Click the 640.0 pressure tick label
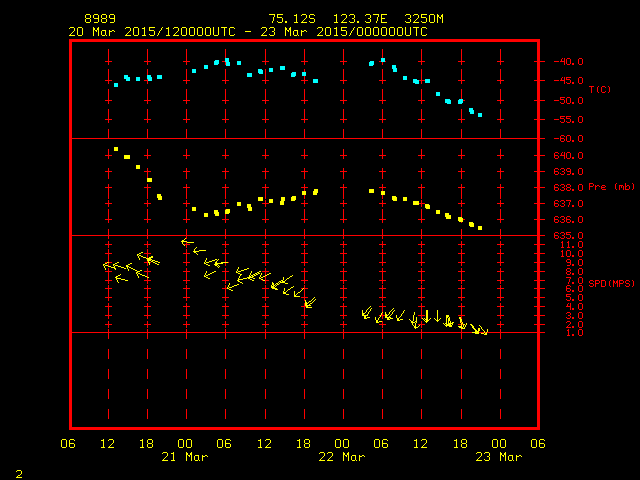 (x=568, y=156)
